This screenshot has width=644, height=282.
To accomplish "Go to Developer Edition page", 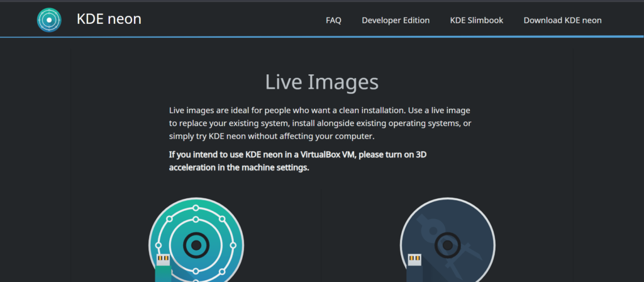I will click(x=396, y=20).
